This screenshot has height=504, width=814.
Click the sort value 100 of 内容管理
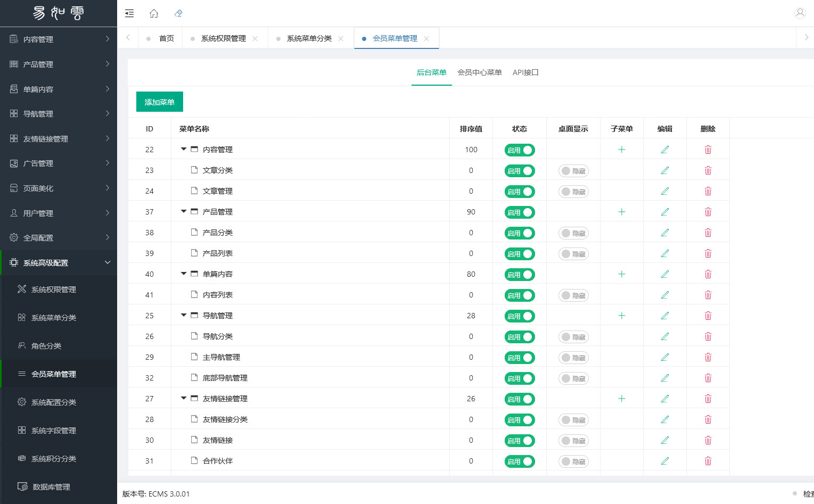pyautogui.click(x=471, y=150)
